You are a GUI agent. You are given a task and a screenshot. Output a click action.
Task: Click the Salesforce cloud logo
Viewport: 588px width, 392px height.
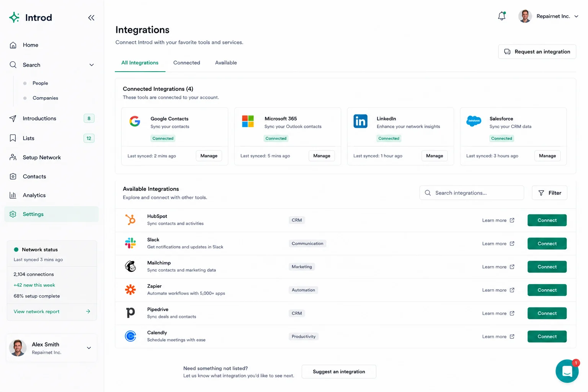coord(474,121)
